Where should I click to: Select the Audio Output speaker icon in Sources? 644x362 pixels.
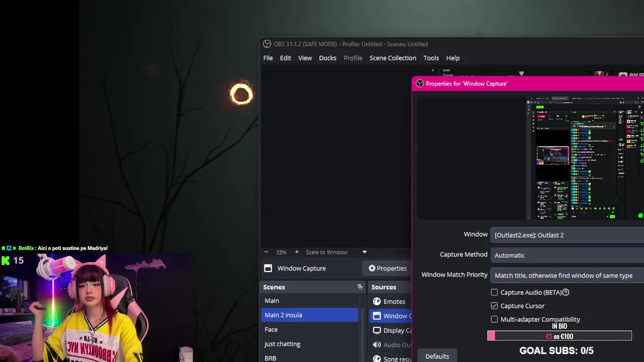point(377,345)
